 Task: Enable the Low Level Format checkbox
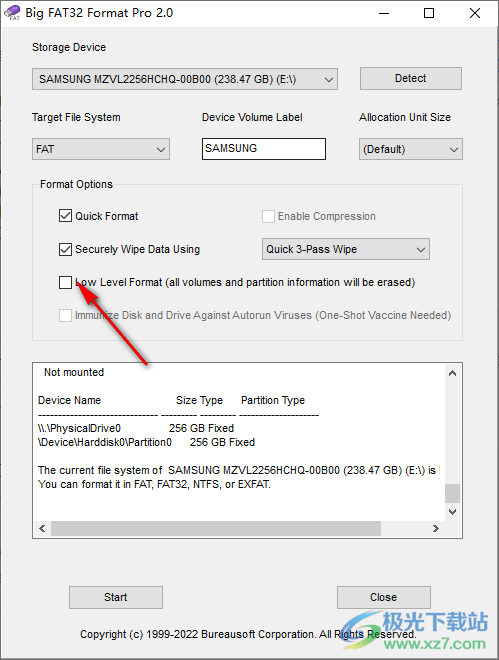(x=65, y=282)
